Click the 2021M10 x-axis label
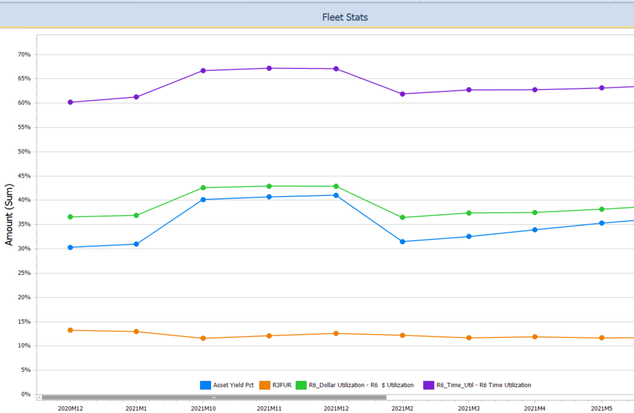 pyautogui.click(x=203, y=409)
